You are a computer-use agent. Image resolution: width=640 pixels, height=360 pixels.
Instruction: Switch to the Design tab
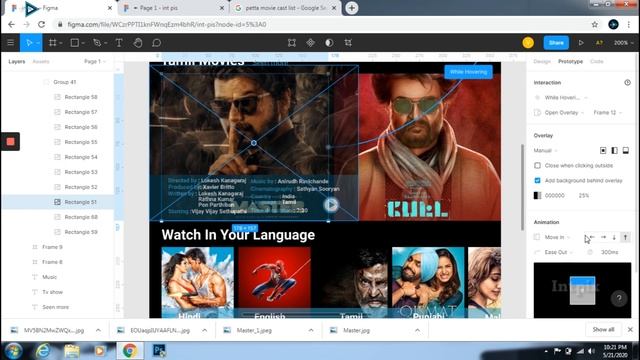click(542, 62)
